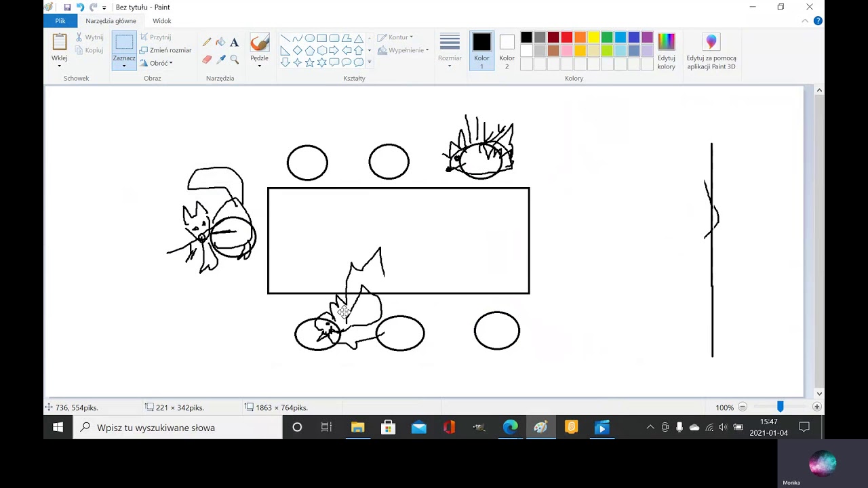Image resolution: width=868 pixels, height=488 pixels.
Task: Click the canvas vertical scrollbar down arrow
Action: (819, 393)
